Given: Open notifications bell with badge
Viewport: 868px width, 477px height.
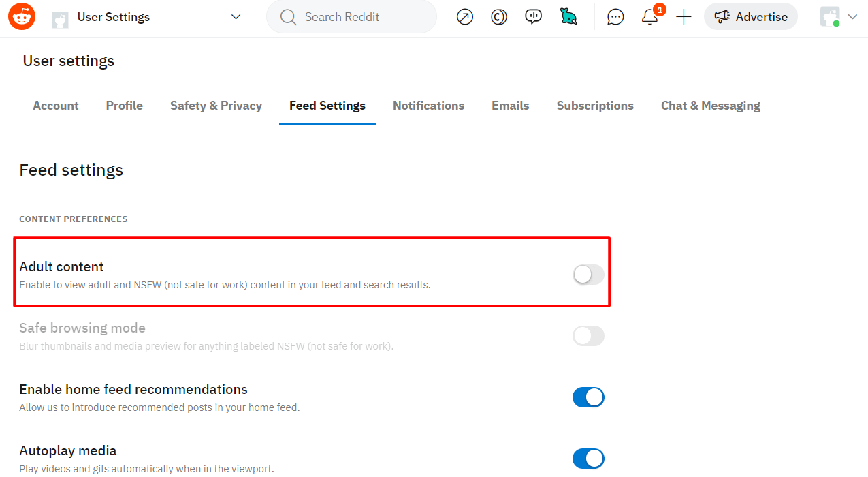Looking at the screenshot, I should tap(651, 16).
